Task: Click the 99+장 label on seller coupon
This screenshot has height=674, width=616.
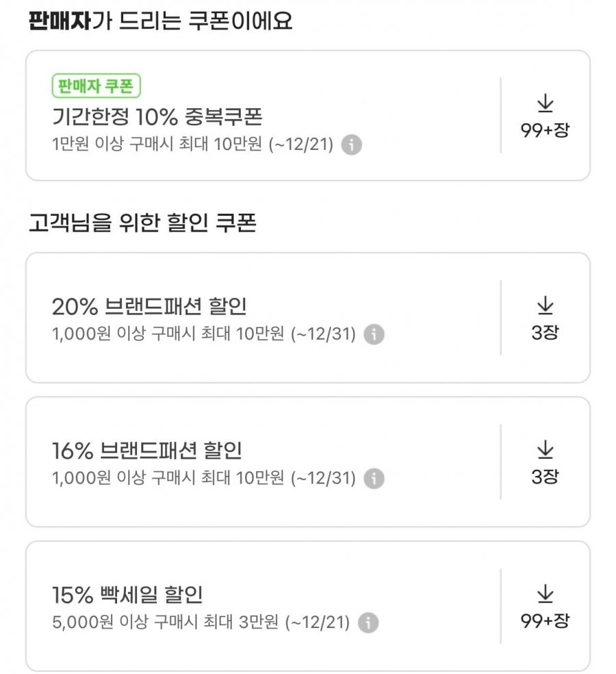Action: click(x=545, y=131)
